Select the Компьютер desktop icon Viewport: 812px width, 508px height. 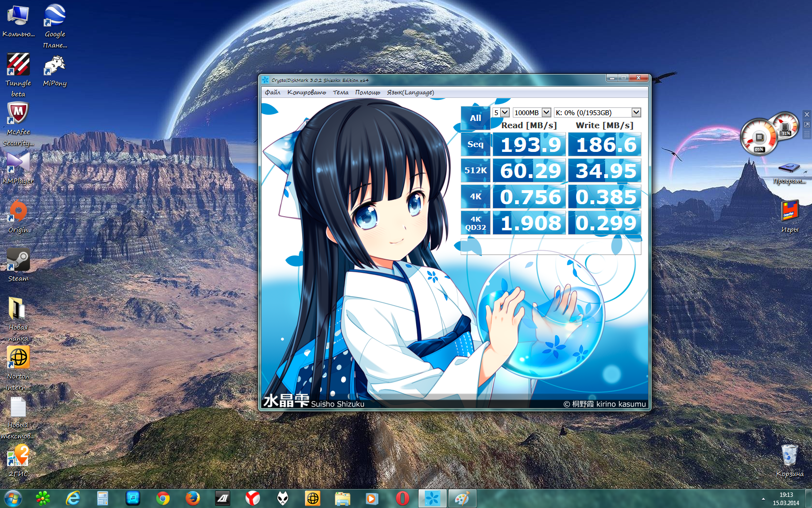tap(18, 21)
